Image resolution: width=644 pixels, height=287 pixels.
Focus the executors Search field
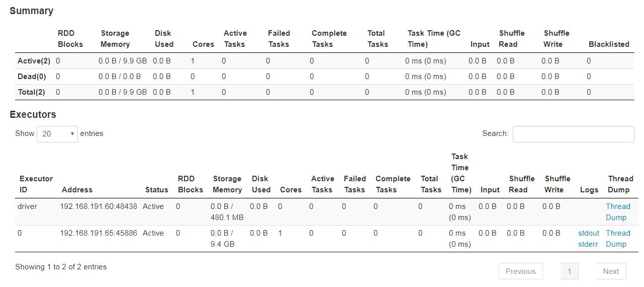click(x=573, y=134)
